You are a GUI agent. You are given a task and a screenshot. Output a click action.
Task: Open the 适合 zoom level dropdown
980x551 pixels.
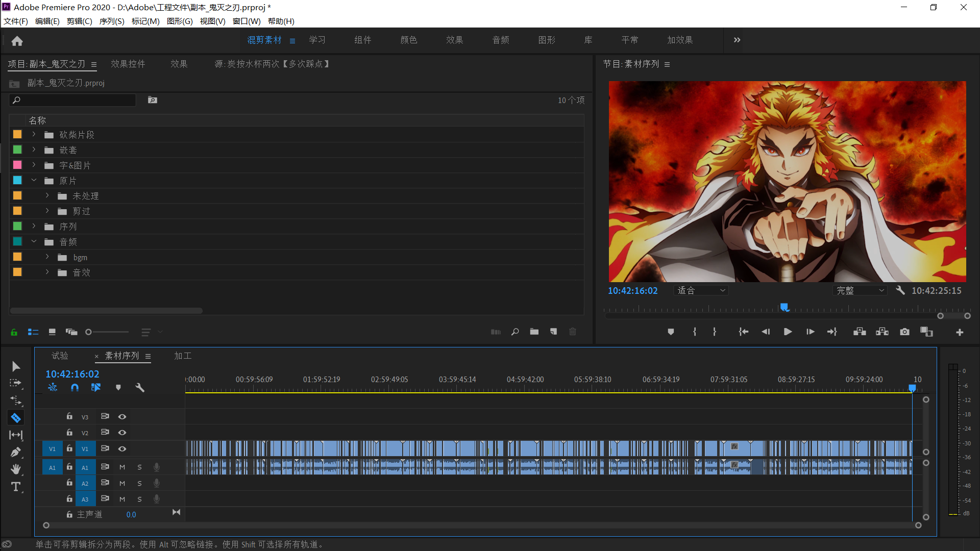[x=701, y=290]
